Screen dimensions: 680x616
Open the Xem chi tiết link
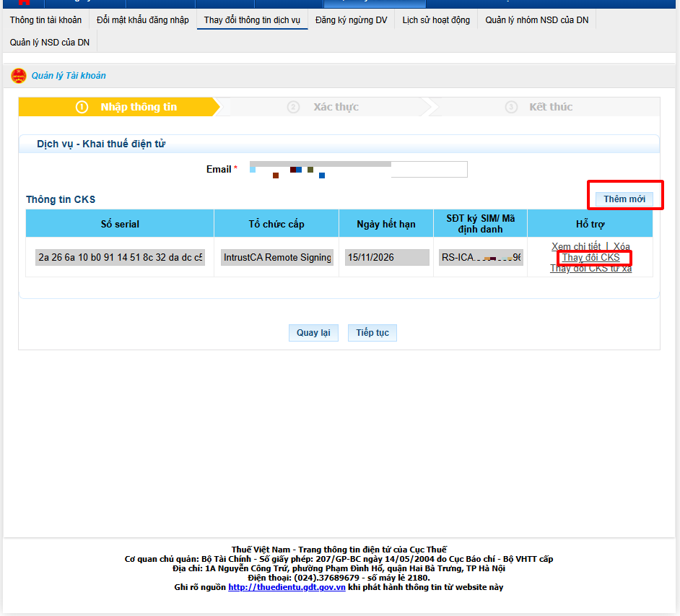point(575,247)
